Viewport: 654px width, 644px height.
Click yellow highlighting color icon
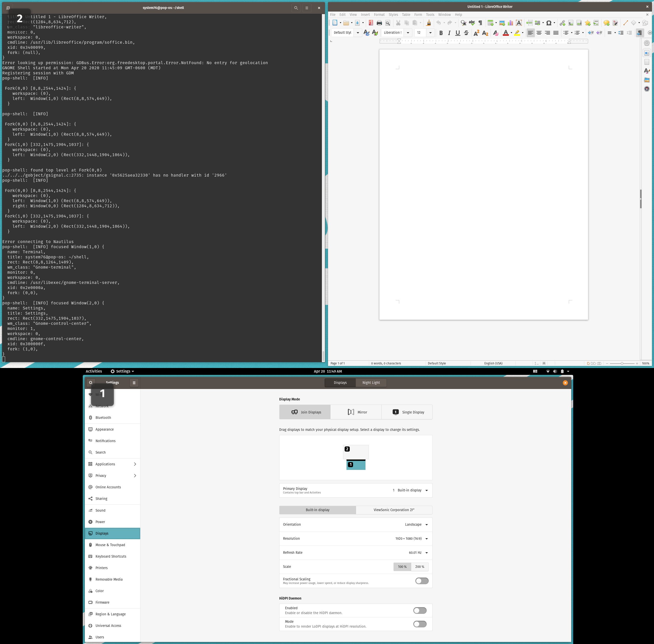click(x=517, y=33)
